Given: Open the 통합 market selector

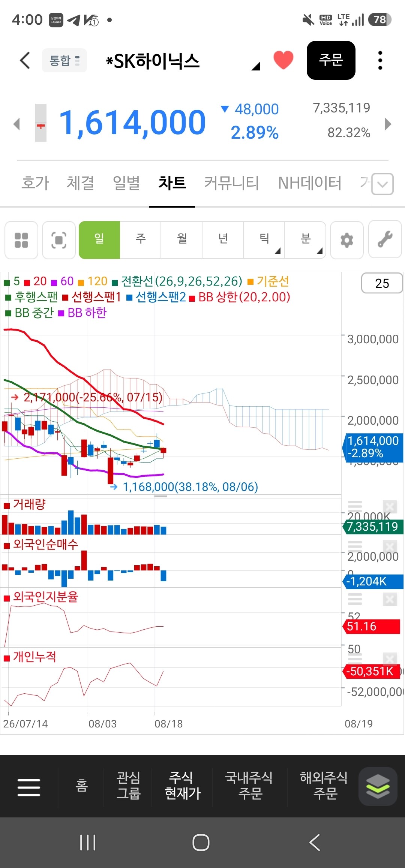Looking at the screenshot, I should pyautogui.click(x=64, y=60).
